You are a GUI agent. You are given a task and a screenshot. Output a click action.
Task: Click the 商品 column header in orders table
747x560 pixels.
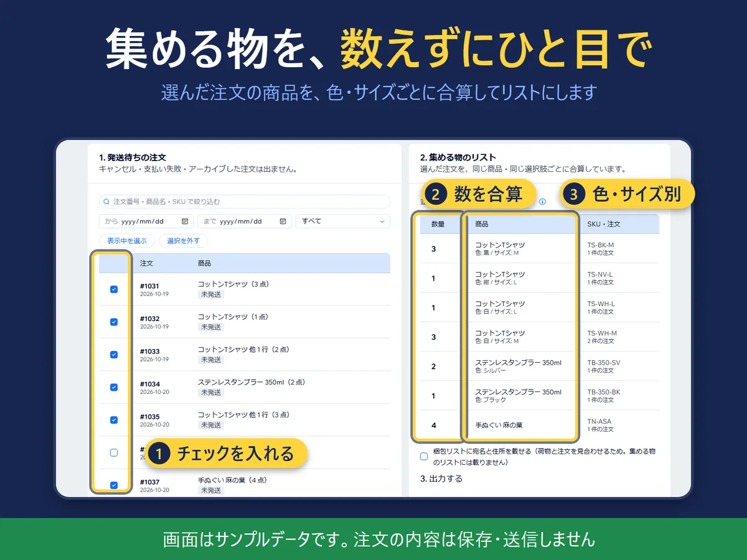tap(204, 263)
